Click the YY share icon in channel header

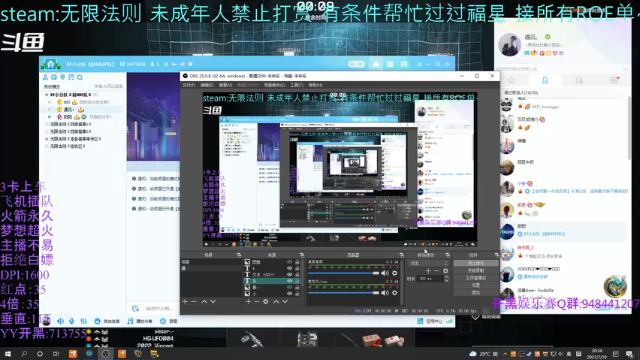click(x=182, y=64)
